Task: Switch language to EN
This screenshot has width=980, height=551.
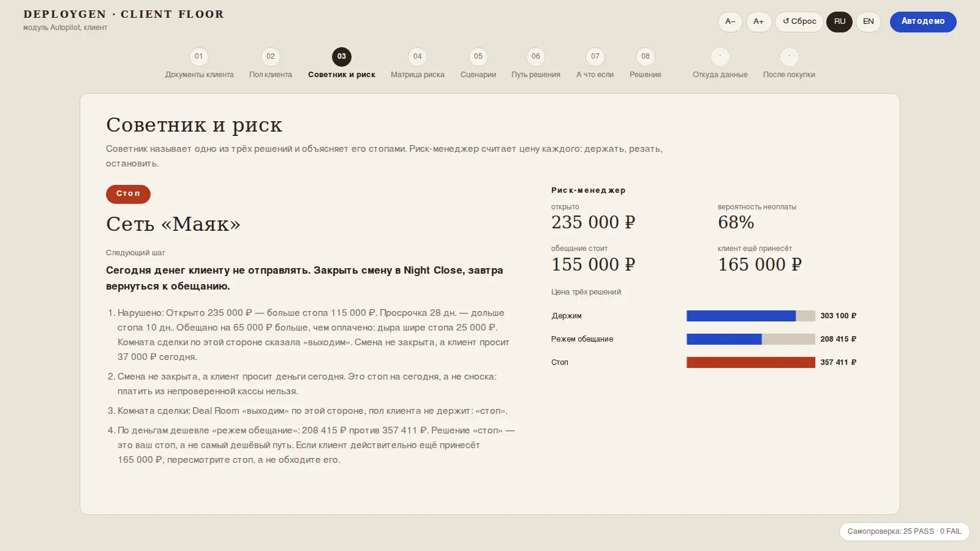Action: (869, 21)
